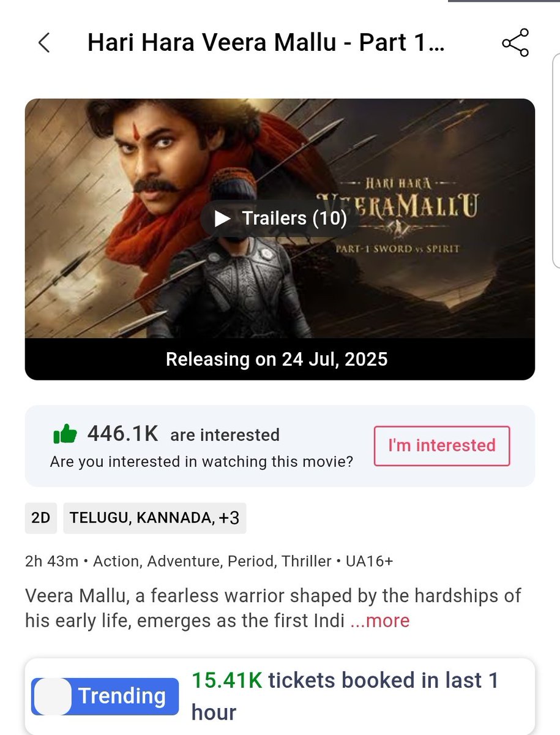The width and height of the screenshot is (560, 735).
Task: Click the Veera Mallu synopsis paragraph
Action: (273, 608)
